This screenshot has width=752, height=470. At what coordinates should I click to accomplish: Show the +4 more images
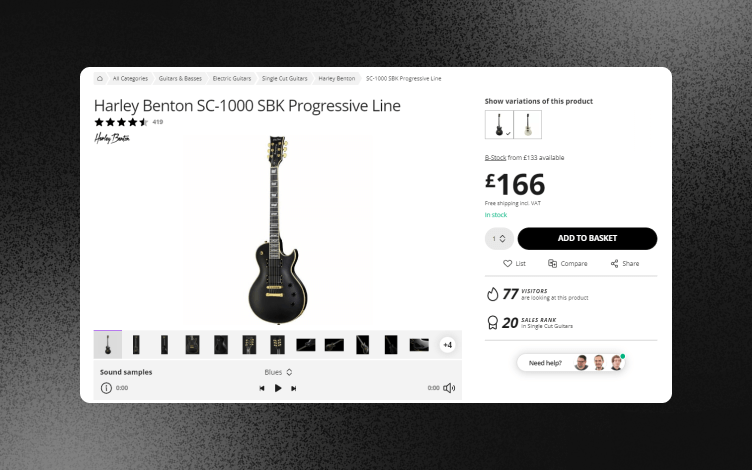447,345
